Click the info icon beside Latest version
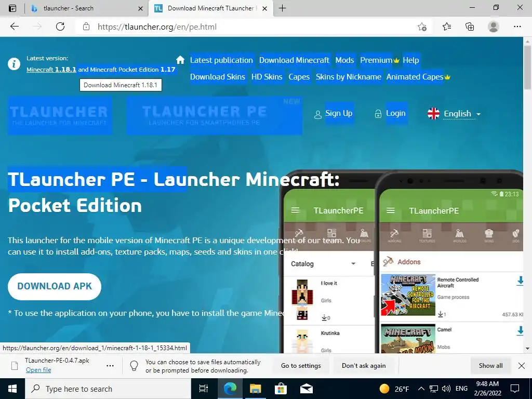Image resolution: width=532 pixels, height=399 pixels. pos(14,64)
